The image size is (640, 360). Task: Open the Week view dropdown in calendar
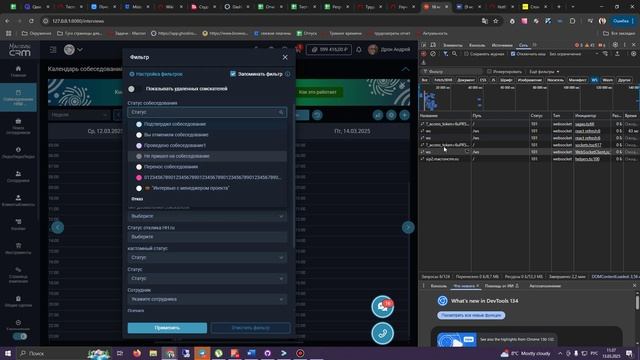[79, 115]
